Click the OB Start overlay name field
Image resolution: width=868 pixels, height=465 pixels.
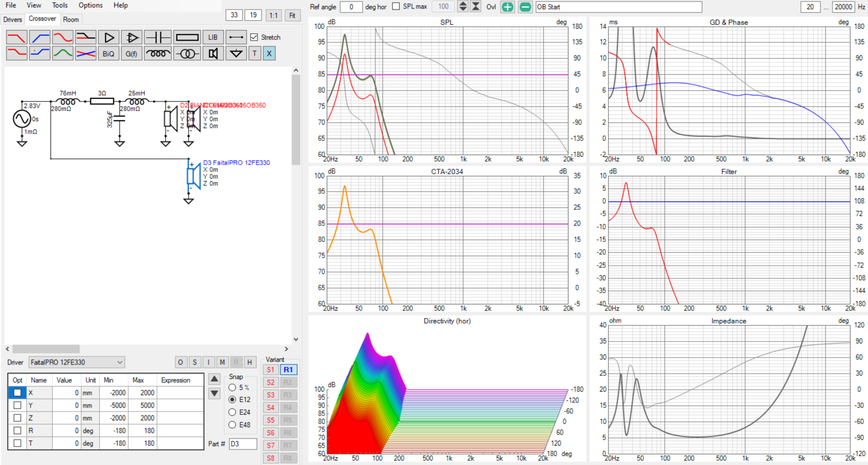619,7
